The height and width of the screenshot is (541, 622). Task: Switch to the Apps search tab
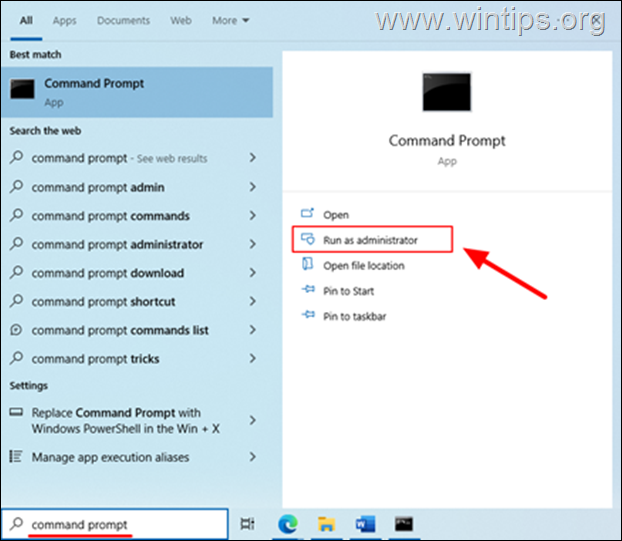point(64,21)
